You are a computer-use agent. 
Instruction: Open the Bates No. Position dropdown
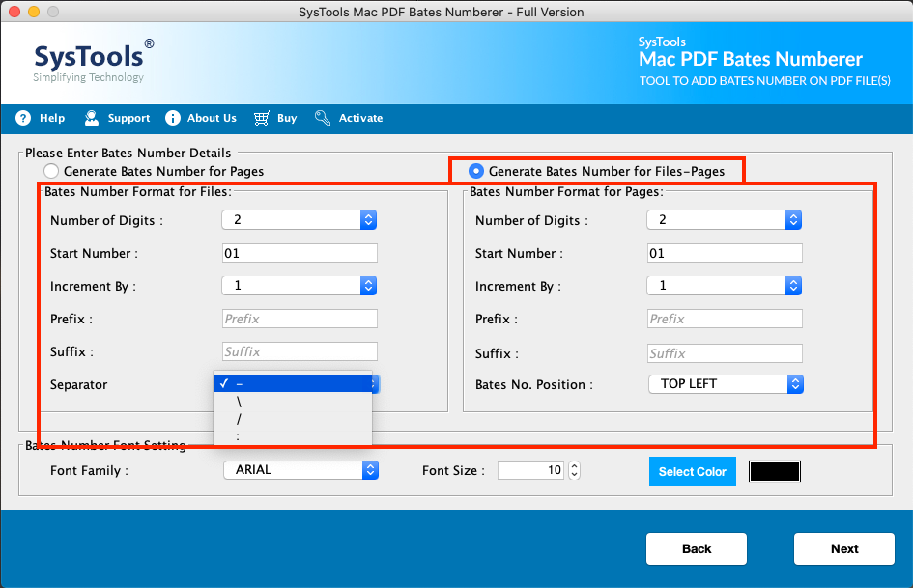coord(727,384)
